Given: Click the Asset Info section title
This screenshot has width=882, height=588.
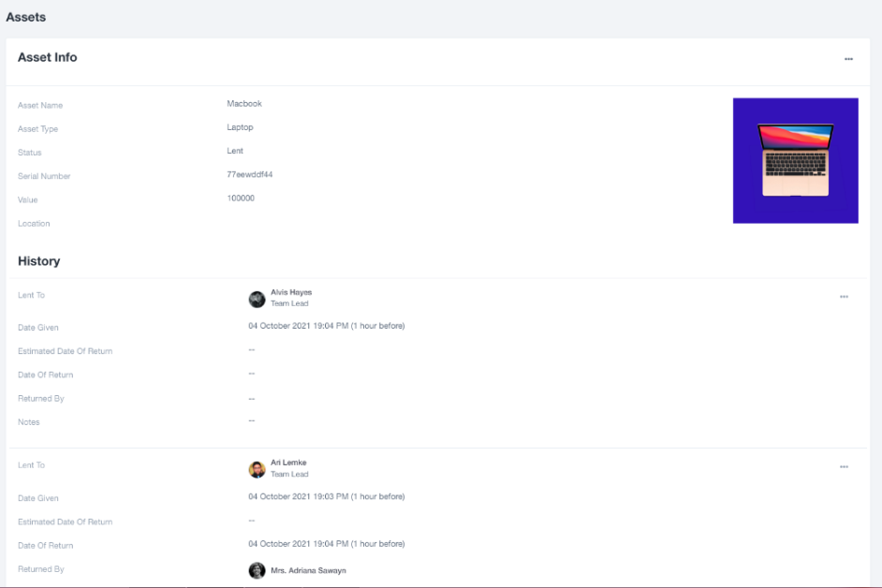Looking at the screenshot, I should (48, 57).
